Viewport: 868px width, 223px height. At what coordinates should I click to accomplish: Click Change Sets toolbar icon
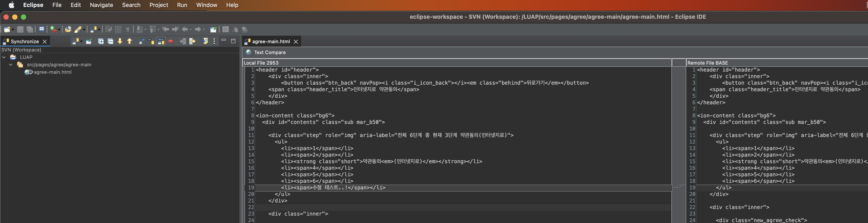[205, 41]
